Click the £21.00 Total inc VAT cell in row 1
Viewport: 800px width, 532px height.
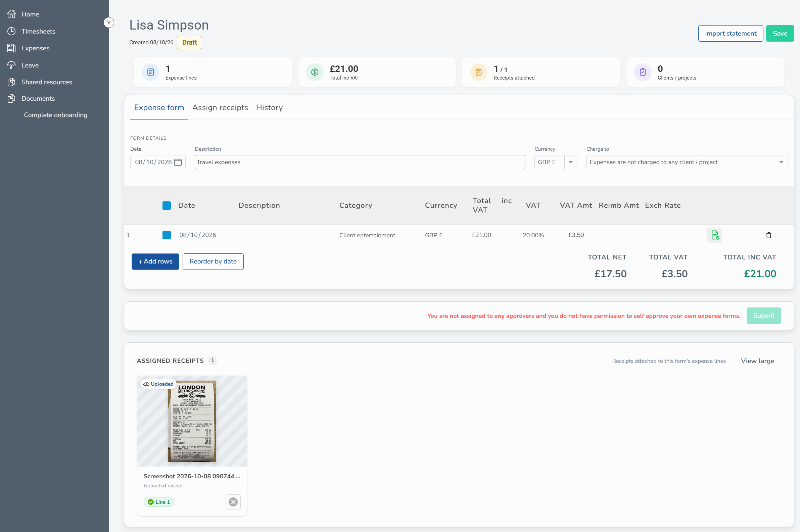pos(481,235)
